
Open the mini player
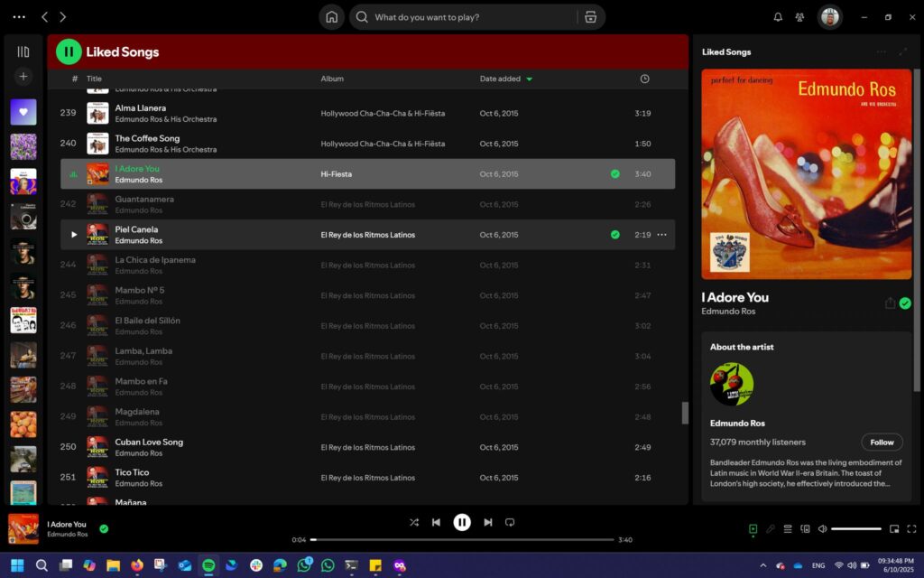tap(894, 528)
